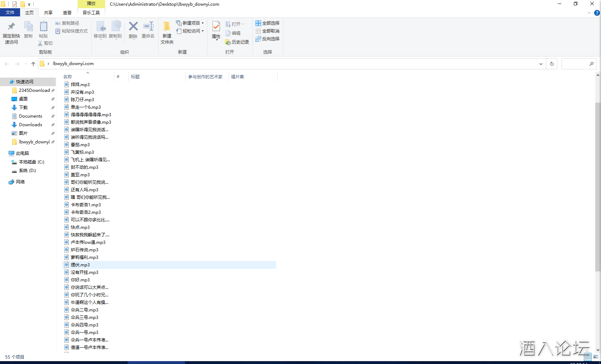Select 网络 in the navigation pane

pyautogui.click(x=20, y=182)
